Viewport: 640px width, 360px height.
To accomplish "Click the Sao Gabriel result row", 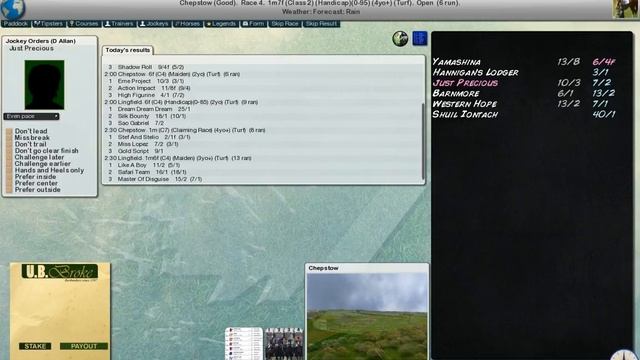I will point(263,123).
